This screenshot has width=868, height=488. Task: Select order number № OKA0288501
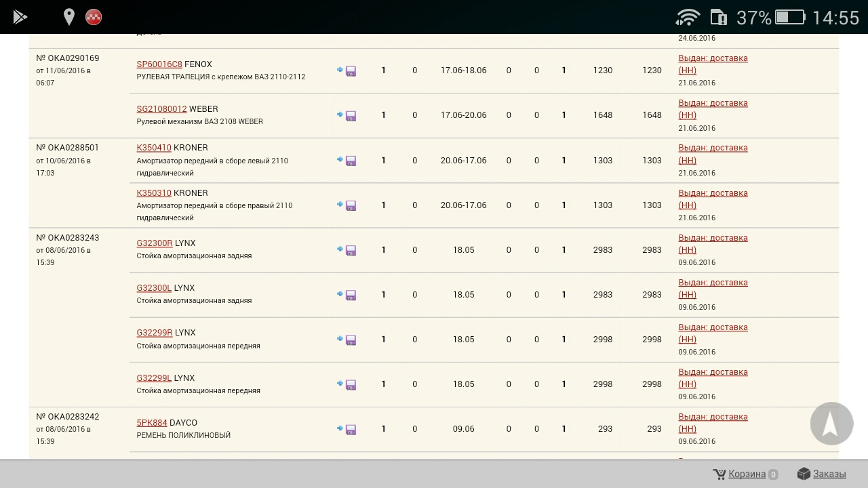point(68,148)
